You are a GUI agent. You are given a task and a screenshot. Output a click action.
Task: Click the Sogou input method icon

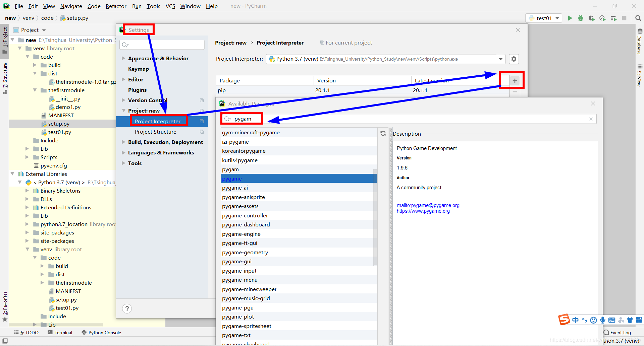click(x=564, y=320)
